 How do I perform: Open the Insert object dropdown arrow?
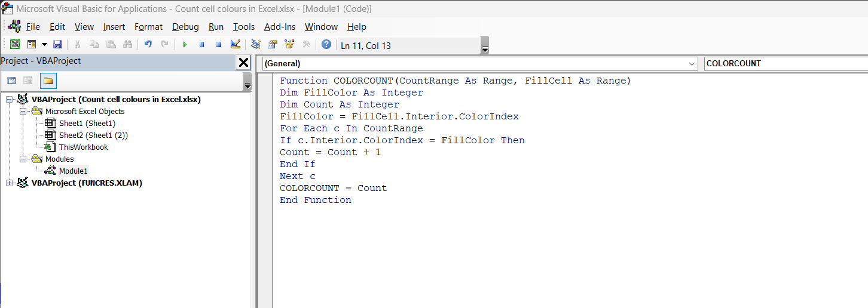(44, 45)
